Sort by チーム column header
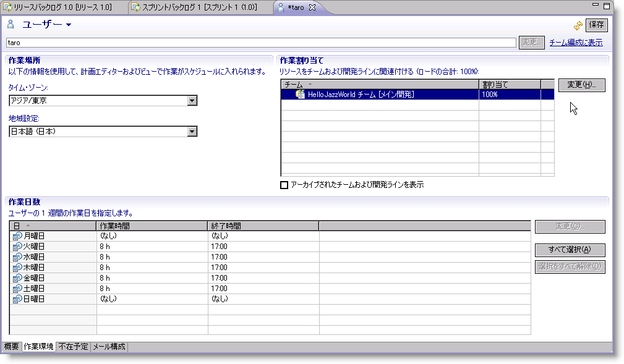The image size is (624, 364). [x=380, y=84]
